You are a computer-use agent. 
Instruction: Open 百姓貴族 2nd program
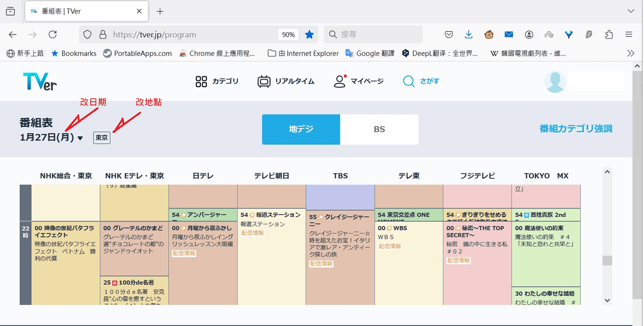click(x=546, y=215)
